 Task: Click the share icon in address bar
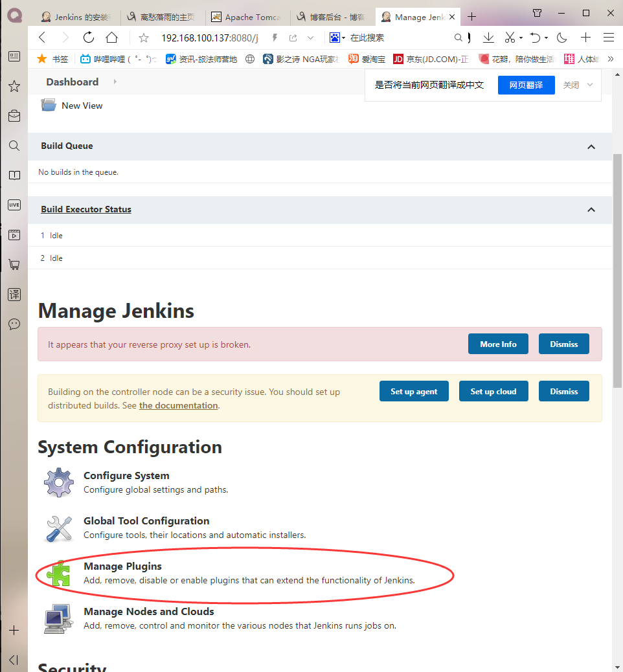(293, 38)
